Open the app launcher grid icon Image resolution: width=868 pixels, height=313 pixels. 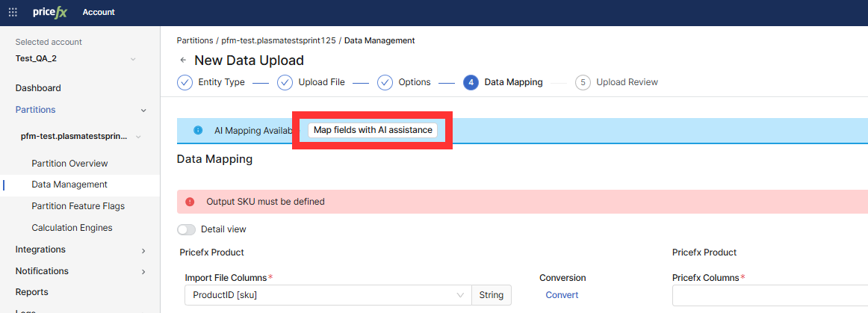point(13,13)
